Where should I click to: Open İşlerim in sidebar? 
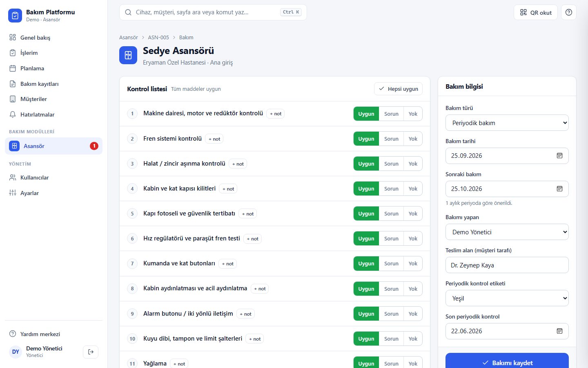pos(53,53)
